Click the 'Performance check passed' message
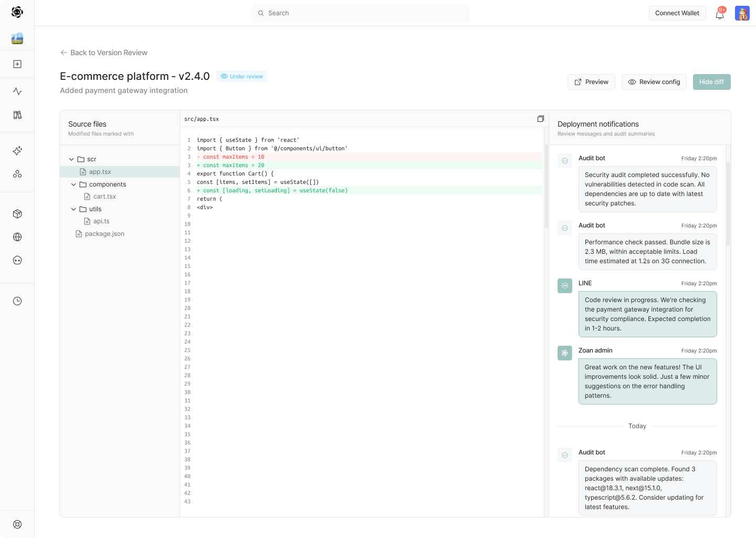The width and height of the screenshot is (756, 538). tap(648, 252)
